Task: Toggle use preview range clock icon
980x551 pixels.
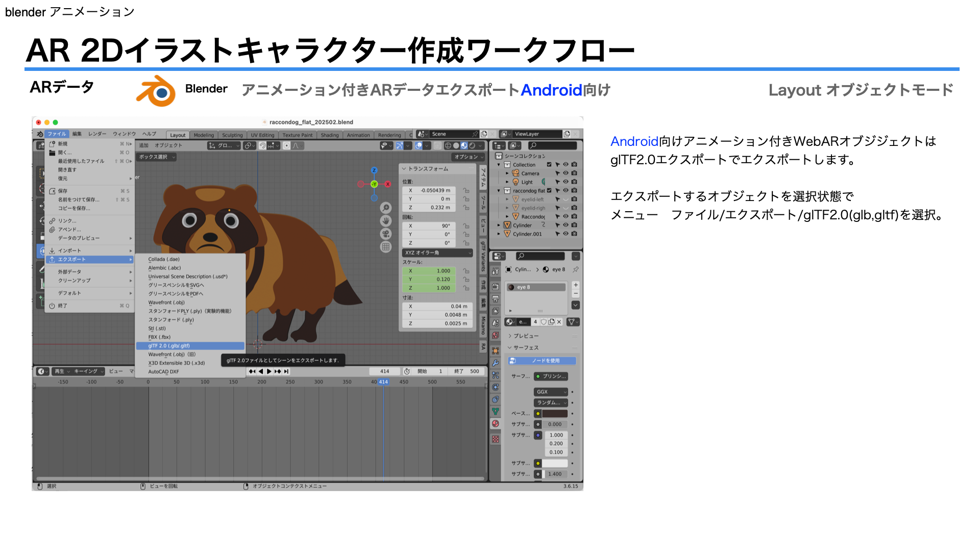Action: pos(407,371)
